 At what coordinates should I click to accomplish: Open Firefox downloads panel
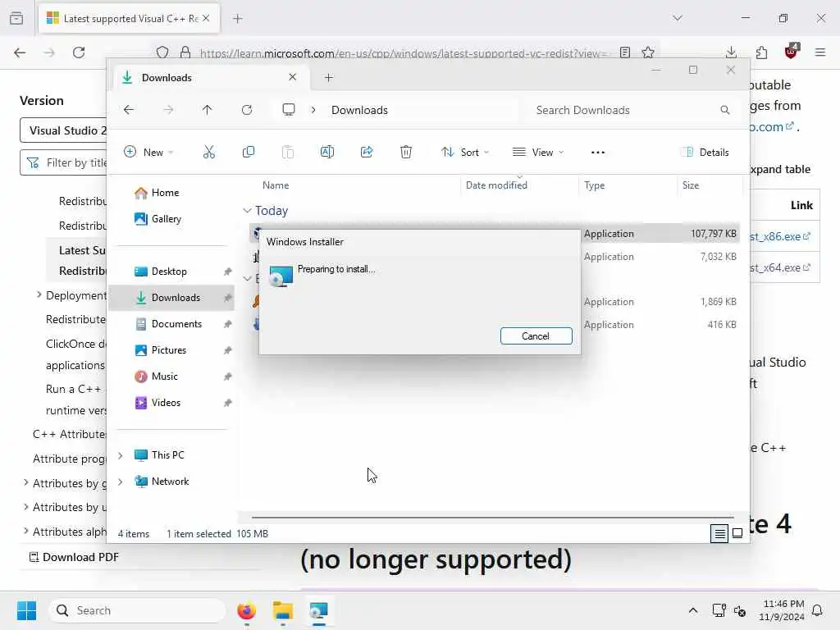[x=731, y=52]
